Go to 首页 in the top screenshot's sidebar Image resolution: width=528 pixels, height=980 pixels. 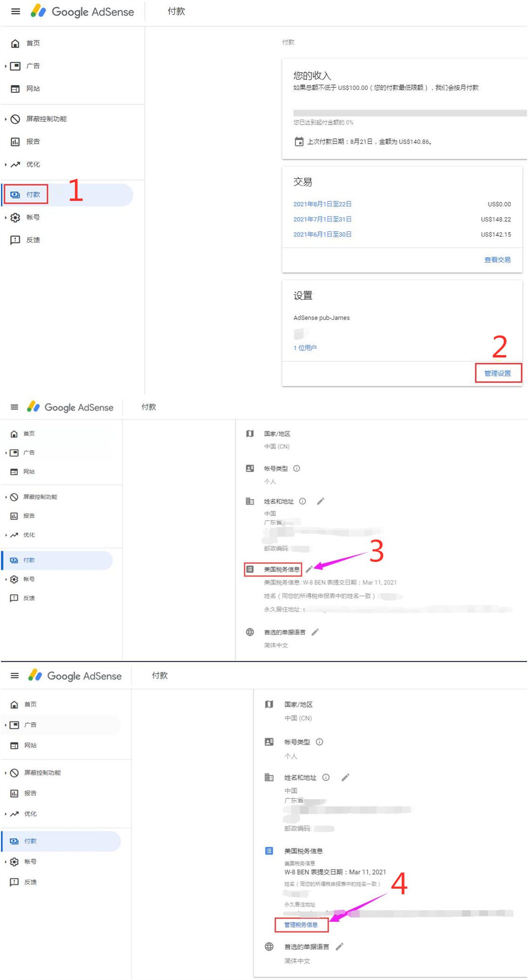coord(33,43)
